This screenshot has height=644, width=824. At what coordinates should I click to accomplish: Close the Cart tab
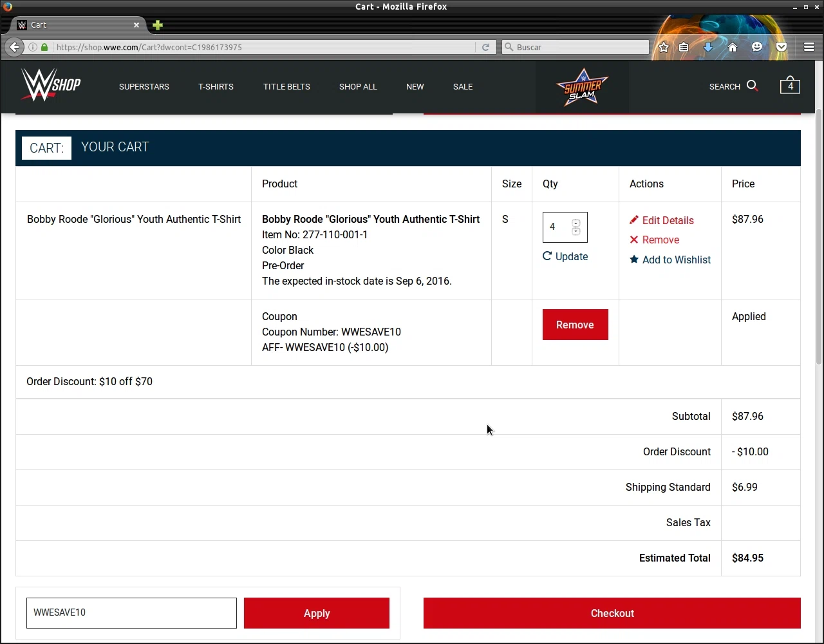(x=136, y=25)
